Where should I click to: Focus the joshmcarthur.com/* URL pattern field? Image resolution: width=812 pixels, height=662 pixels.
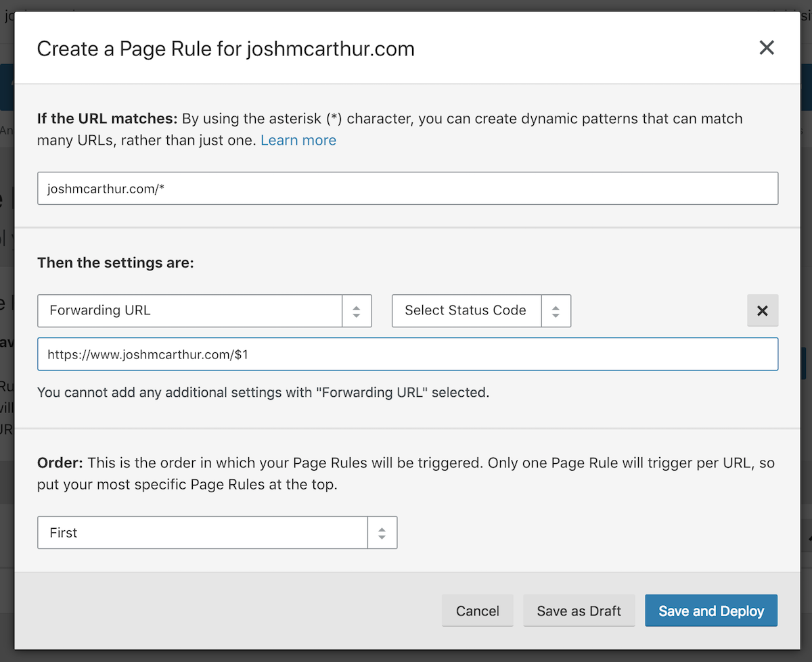[x=407, y=189]
